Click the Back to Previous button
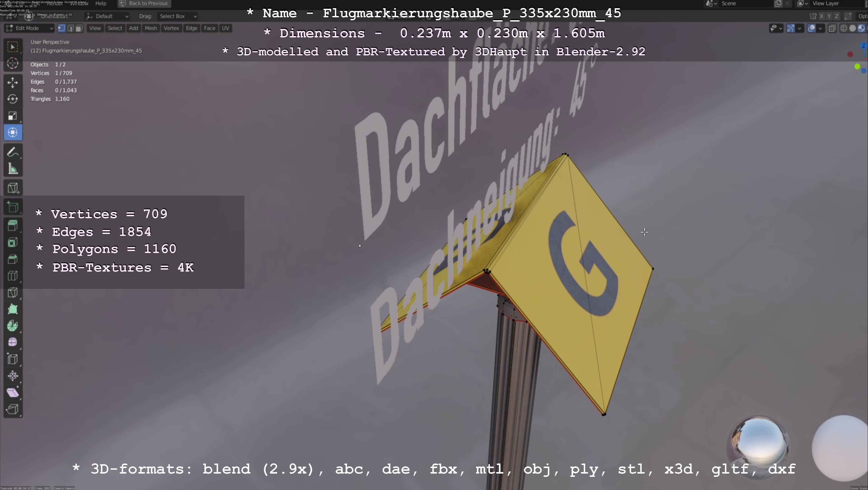Image resolution: width=868 pixels, height=490 pixels. pyautogui.click(x=144, y=3)
